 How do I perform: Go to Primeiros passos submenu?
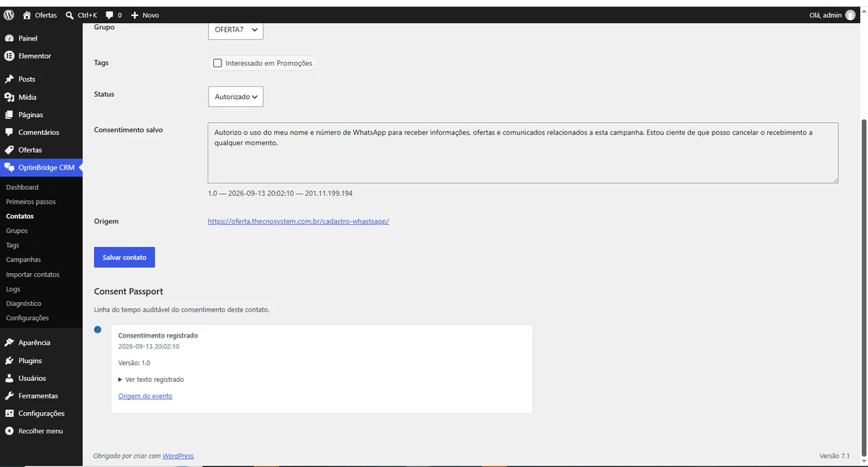coord(31,202)
